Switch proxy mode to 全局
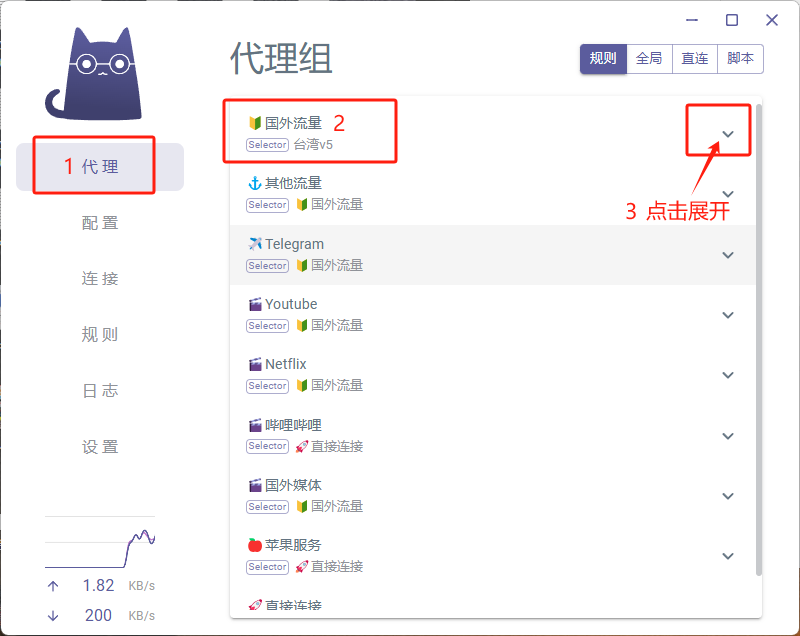800x636 pixels. (x=649, y=59)
